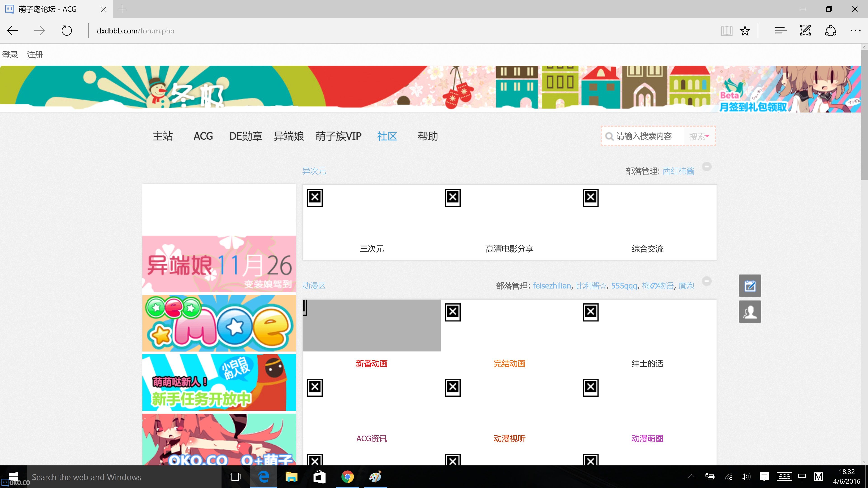Collapse the 异次元 section with minus toggle
The image size is (868, 488).
[707, 166]
